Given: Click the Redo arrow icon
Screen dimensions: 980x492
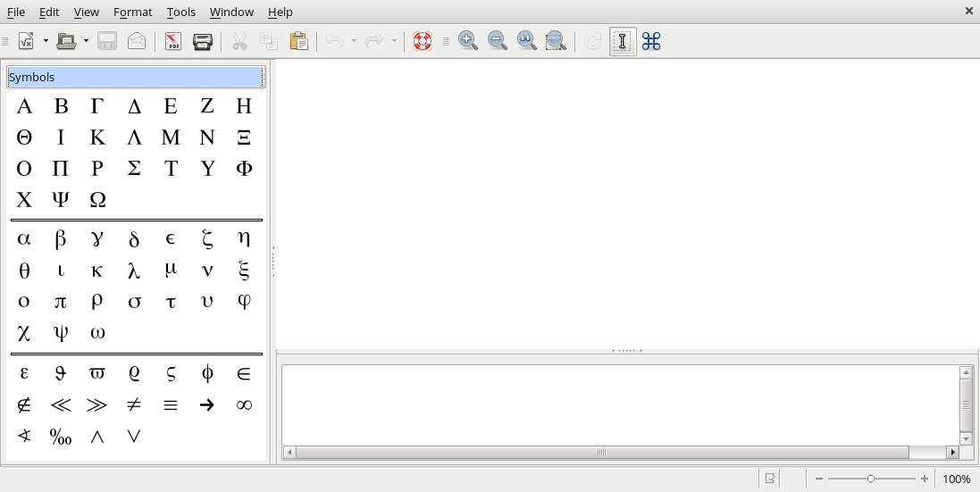Looking at the screenshot, I should pyautogui.click(x=373, y=41).
